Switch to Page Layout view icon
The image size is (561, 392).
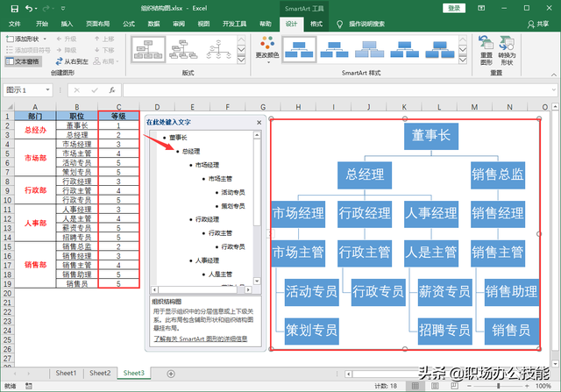[435, 386]
